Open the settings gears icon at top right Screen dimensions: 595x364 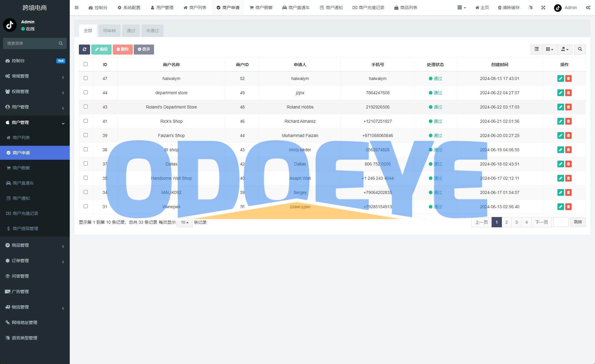588,8
